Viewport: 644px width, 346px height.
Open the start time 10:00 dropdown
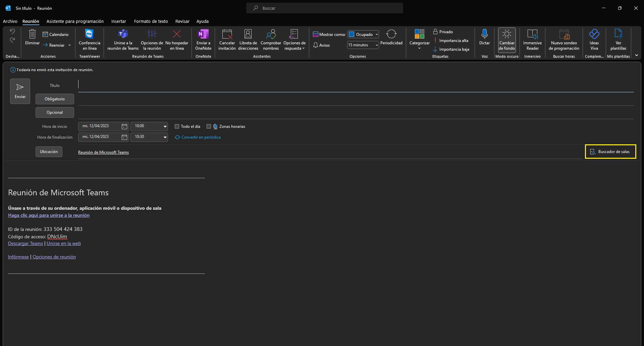coord(165,127)
